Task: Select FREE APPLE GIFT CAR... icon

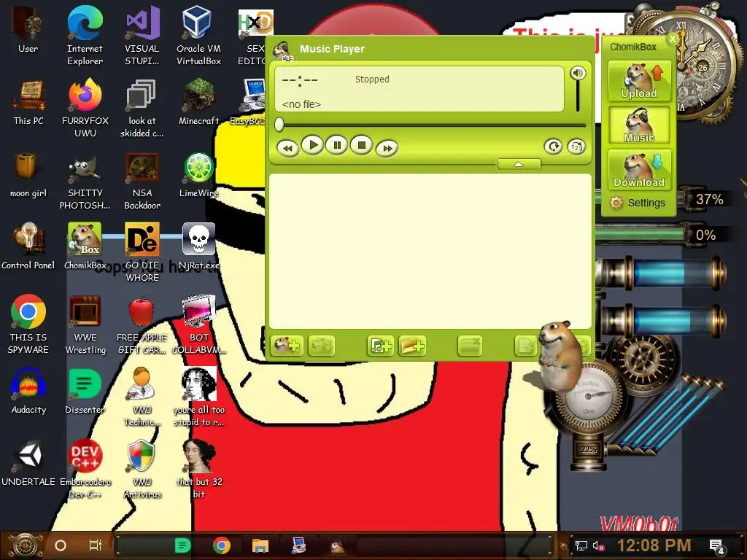Action: (x=142, y=324)
